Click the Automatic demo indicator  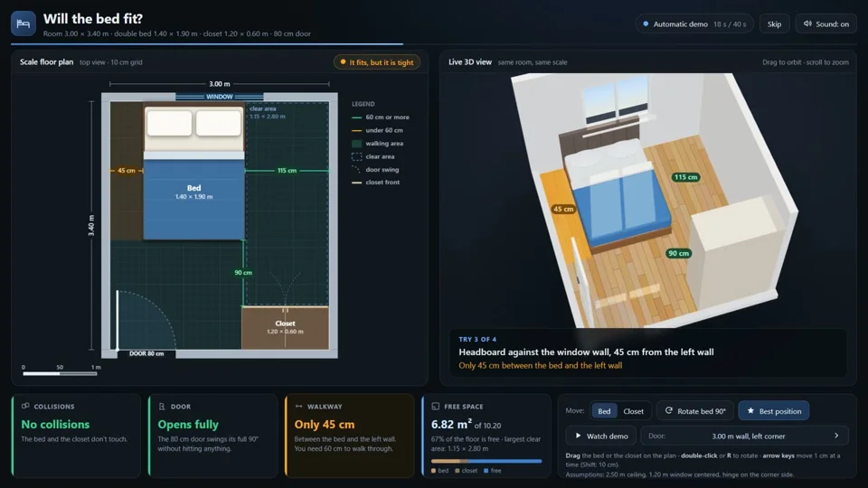click(x=694, y=23)
